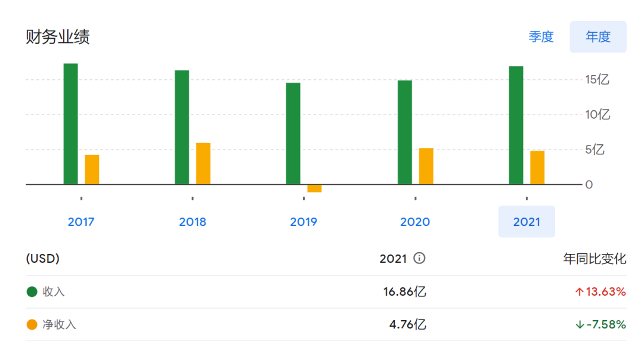Viewport: 644px width, 341px height.
Task: Select the 年度 annual tab
Action: 598,37
